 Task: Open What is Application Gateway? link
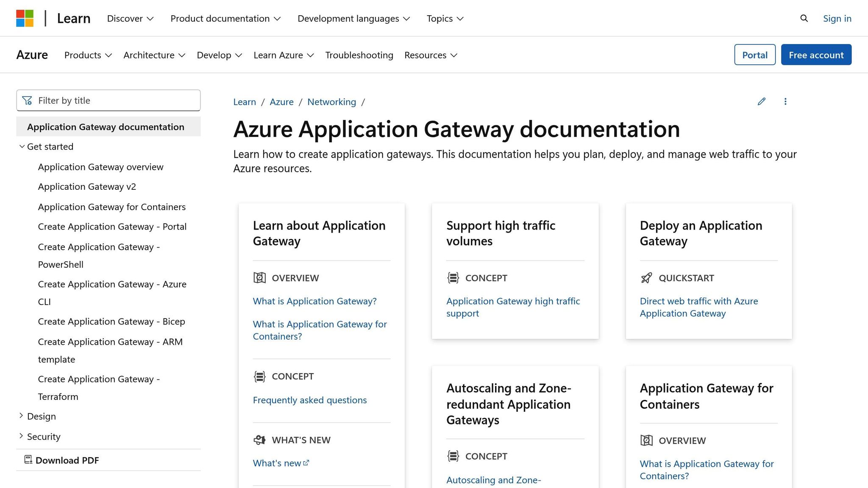[315, 301]
